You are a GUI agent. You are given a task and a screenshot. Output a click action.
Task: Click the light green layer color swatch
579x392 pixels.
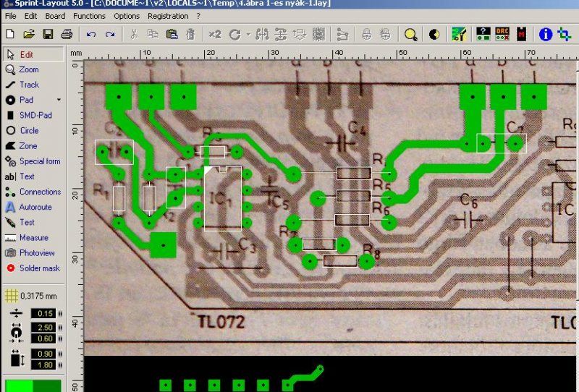click(x=19, y=385)
